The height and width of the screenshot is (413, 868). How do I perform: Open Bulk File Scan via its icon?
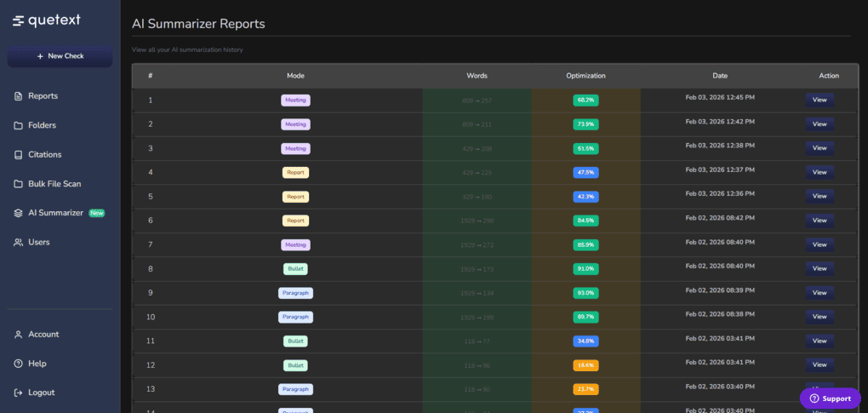18,184
